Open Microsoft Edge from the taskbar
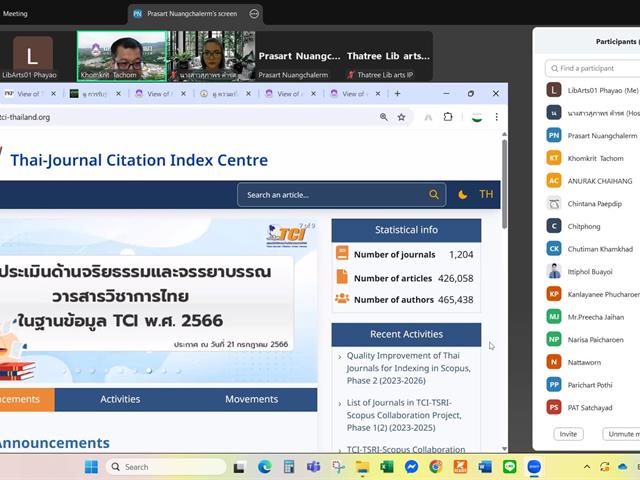 (264, 467)
